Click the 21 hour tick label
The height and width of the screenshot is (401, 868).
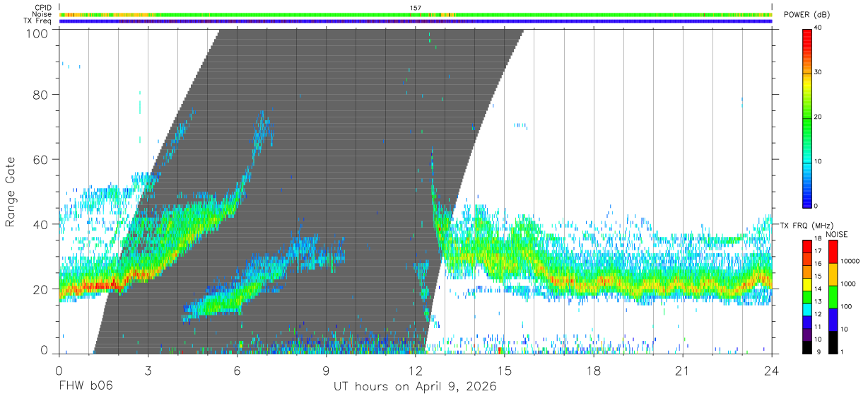point(683,371)
